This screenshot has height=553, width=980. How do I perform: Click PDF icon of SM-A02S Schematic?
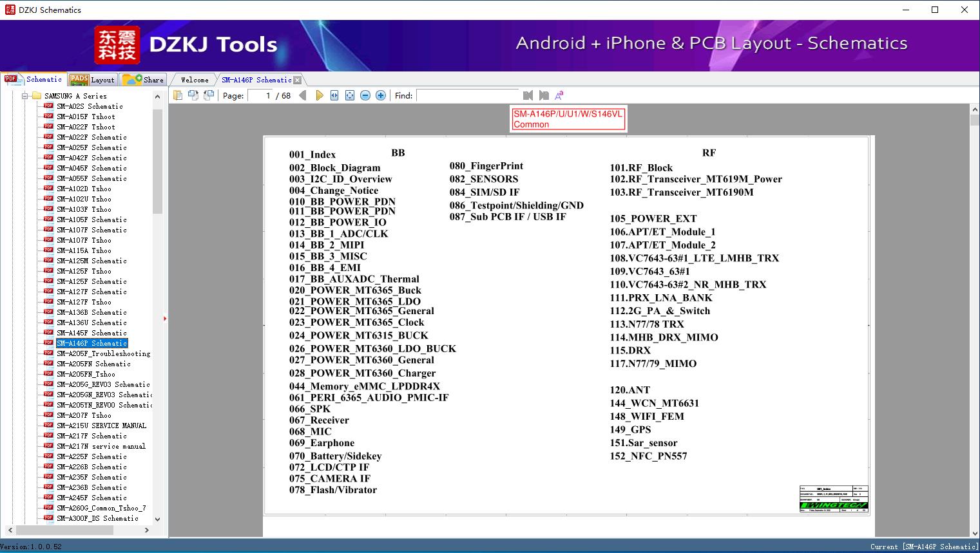48,106
